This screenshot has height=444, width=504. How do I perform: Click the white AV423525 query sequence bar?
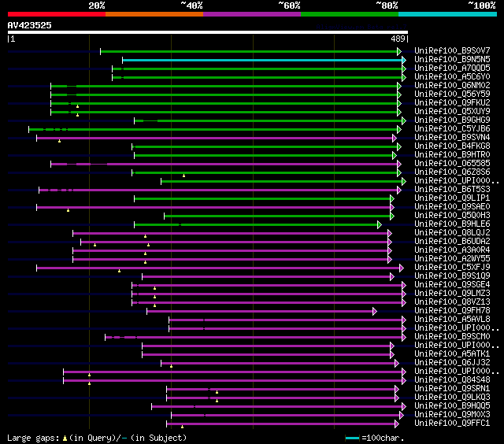point(208,32)
